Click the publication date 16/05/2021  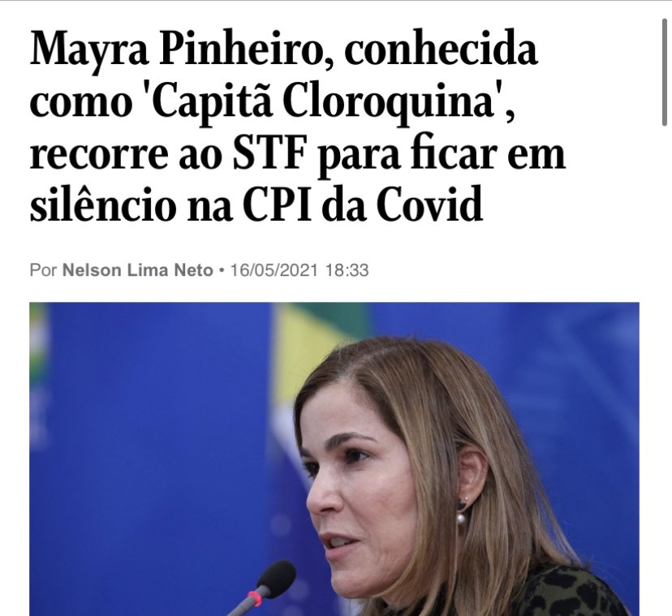pyautogui.click(x=274, y=270)
